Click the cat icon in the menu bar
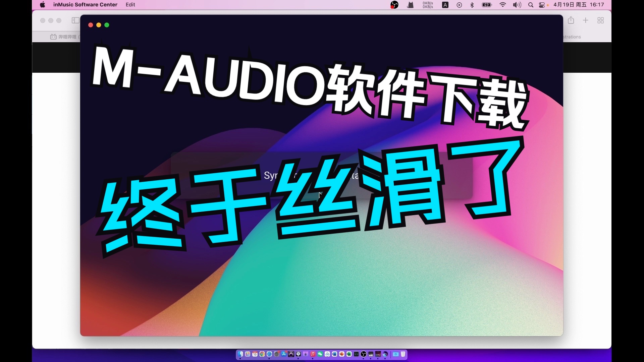 coord(410,5)
